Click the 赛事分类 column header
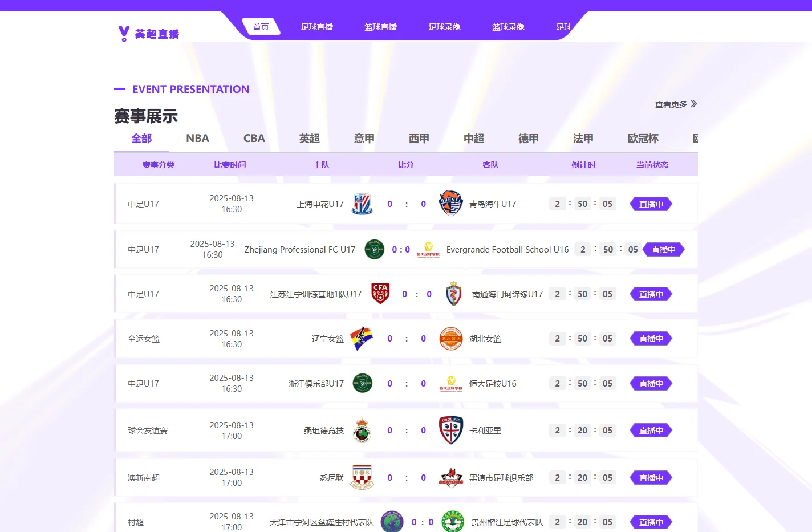The image size is (812, 532). [x=159, y=165]
